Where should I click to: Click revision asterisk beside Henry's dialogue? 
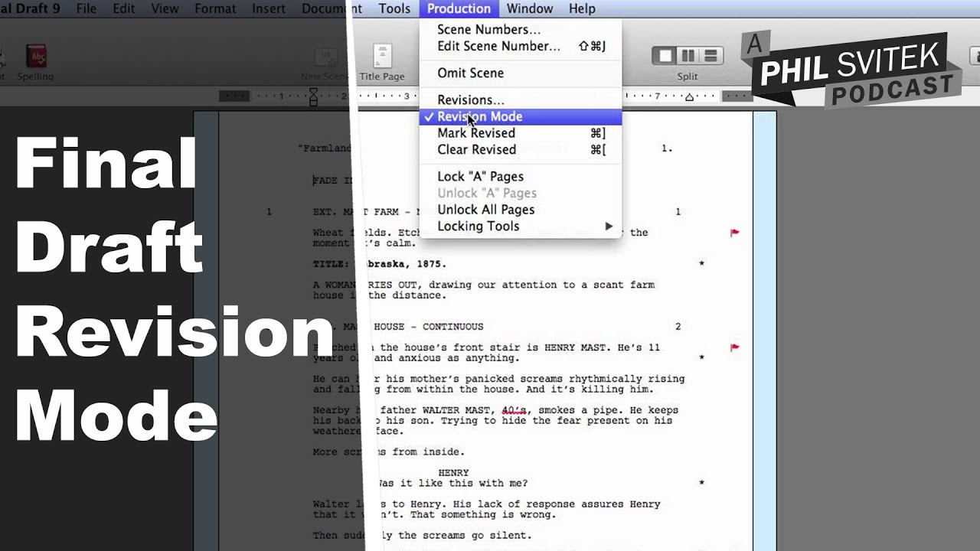[x=701, y=484]
